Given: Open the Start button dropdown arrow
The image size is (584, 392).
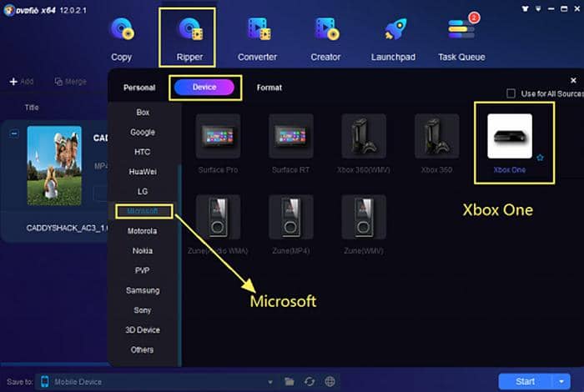Looking at the screenshot, I should click(561, 382).
